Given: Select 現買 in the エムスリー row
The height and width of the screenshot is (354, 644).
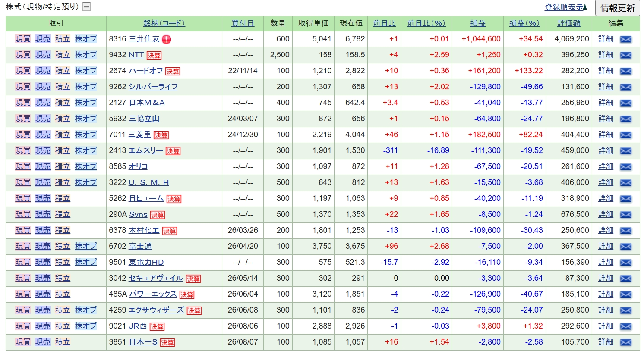Looking at the screenshot, I should (x=23, y=150).
